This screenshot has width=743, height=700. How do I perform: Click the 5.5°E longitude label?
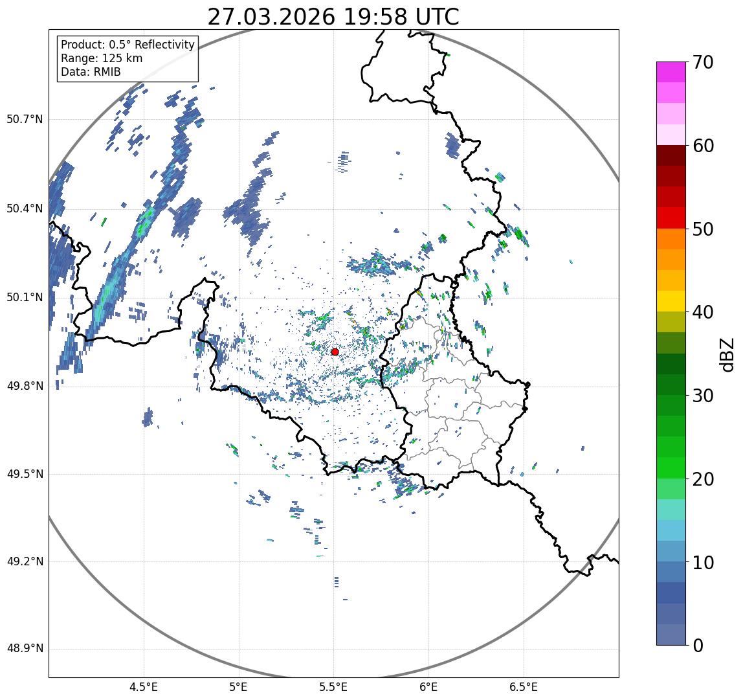333,688
